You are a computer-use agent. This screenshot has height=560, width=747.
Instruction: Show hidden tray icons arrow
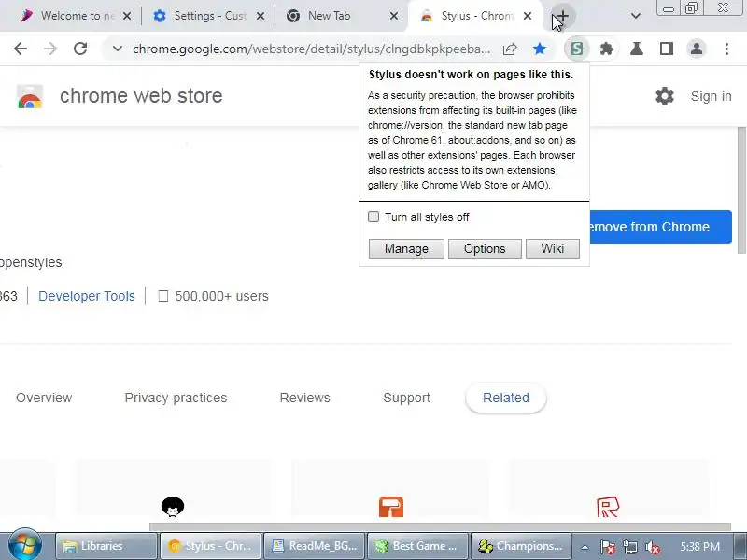click(x=585, y=547)
